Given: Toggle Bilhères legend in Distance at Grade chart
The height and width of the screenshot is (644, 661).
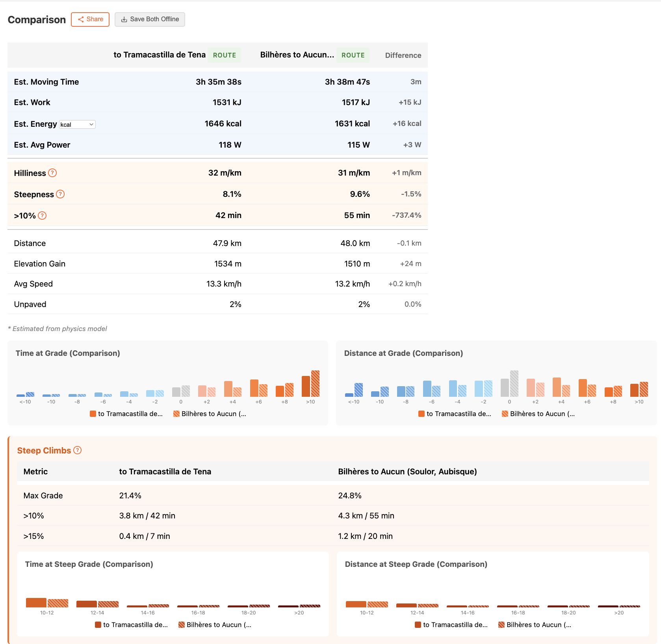Looking at the screenshot, I should (x=538, y=414).
